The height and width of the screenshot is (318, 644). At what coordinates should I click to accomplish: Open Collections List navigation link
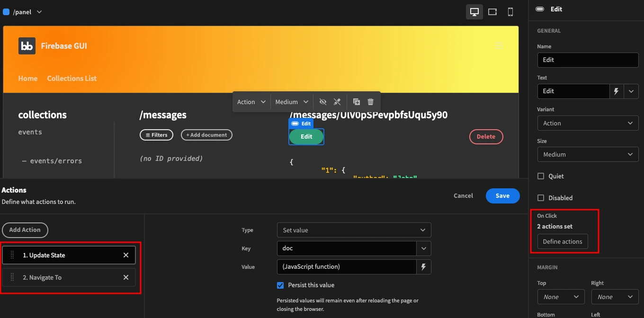72,79
